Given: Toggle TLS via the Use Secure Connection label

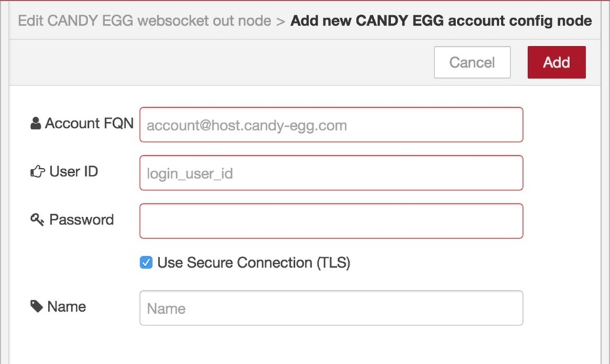Looking at the screenshot, I should (253, 262).
